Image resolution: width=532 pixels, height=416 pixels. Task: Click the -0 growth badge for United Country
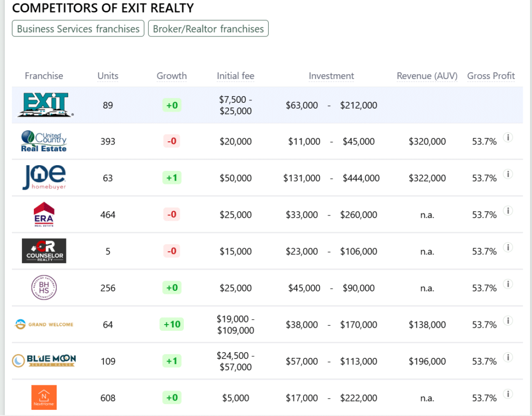[x=171, y=141]
